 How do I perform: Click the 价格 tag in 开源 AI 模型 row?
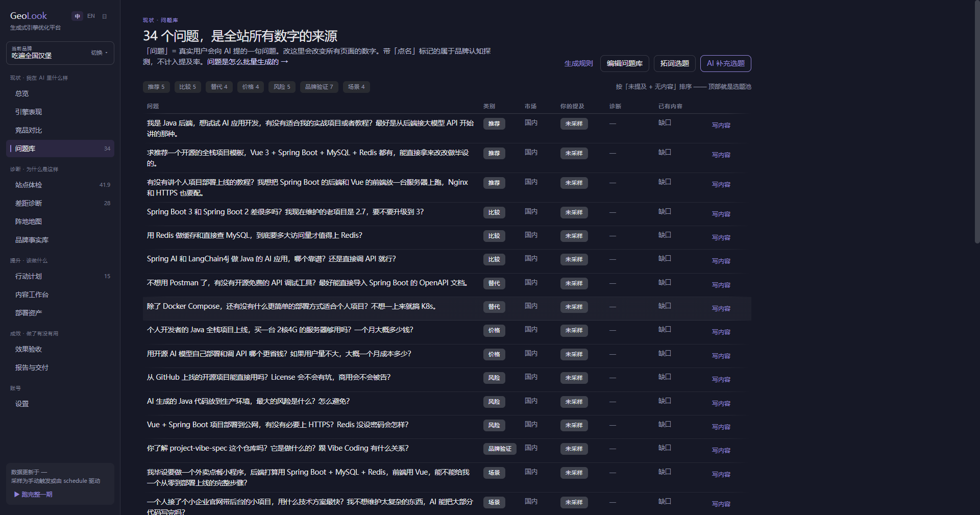494,354
